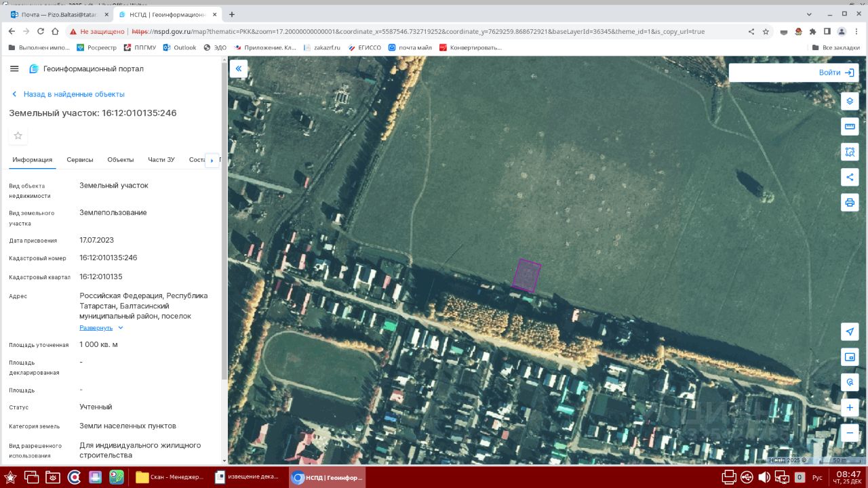Open the Все закладки folder
Screen dimensions: 868x488
coord(835,47)
